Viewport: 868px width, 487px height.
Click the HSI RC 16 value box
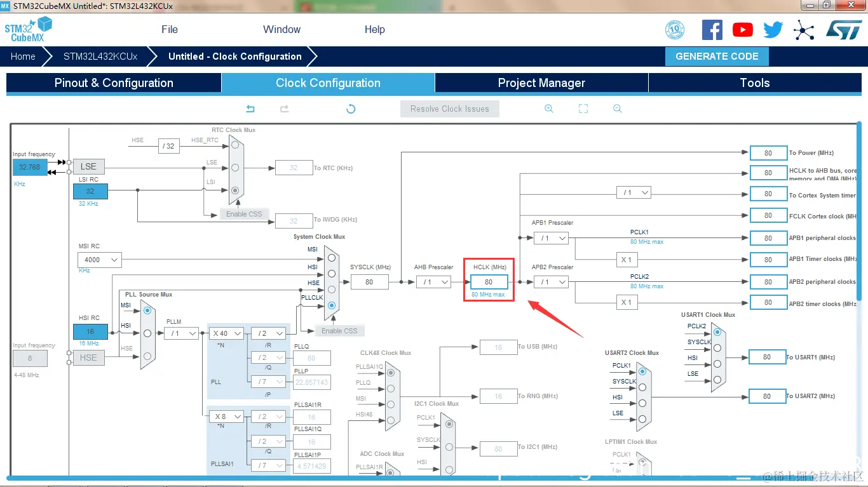pos(90,331)
